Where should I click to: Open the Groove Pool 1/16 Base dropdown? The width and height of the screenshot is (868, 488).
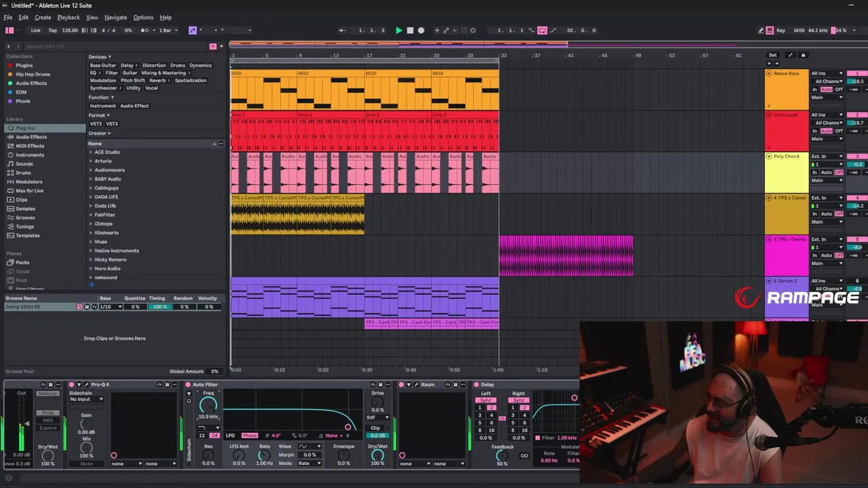pyautogui.click(x=111, y=307)
